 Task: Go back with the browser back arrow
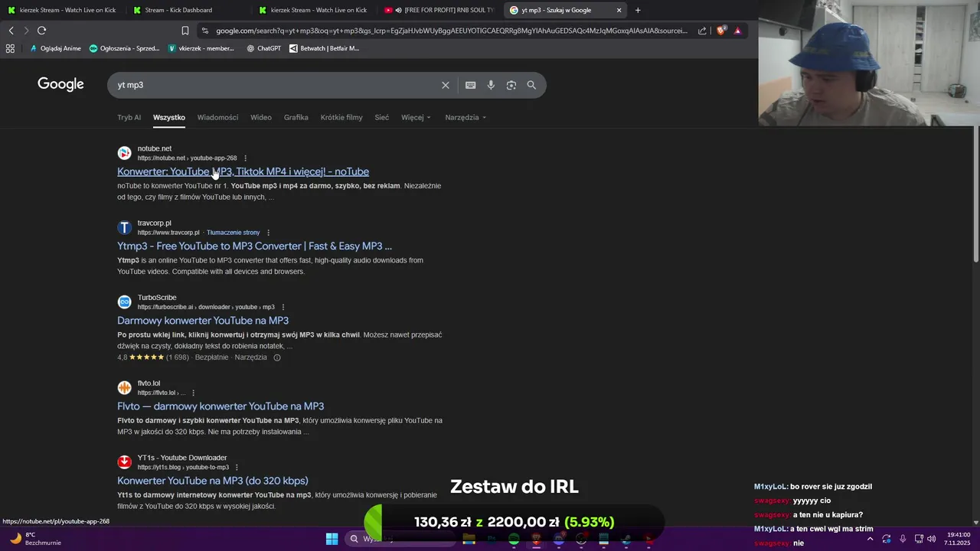pyautogui.click(x=11, y=31)
